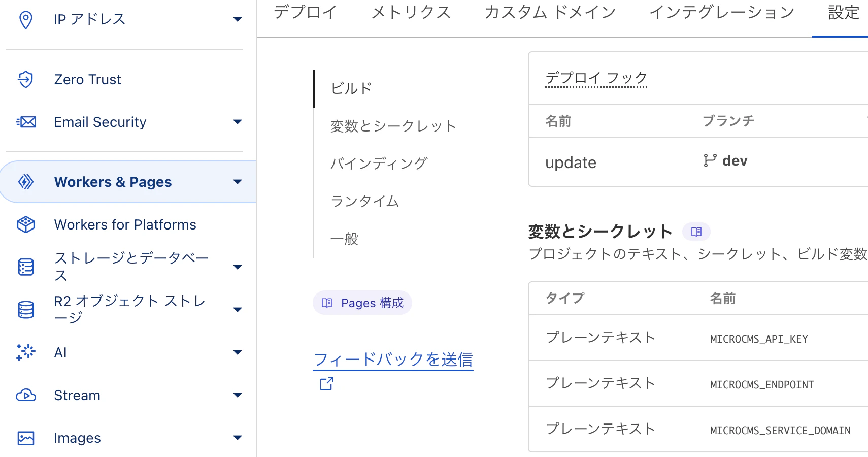The height and width of the screenshot is (457, 868).
Task: Jump to 一般 settings section
Action: (x=345, y=239)
